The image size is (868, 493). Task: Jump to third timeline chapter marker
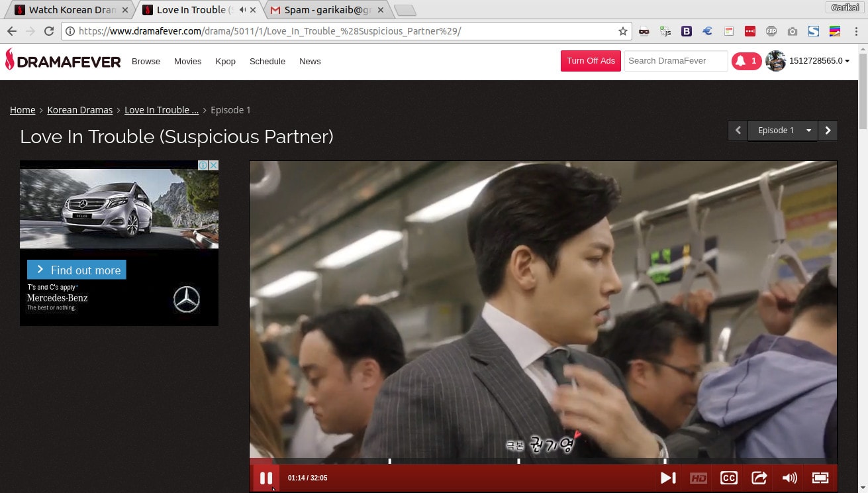[665, 461]
